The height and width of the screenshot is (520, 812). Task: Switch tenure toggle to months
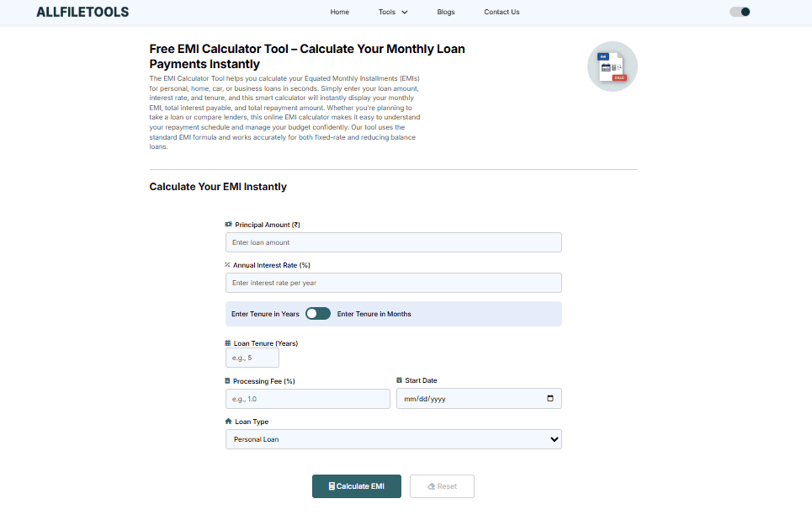[318, 314]
